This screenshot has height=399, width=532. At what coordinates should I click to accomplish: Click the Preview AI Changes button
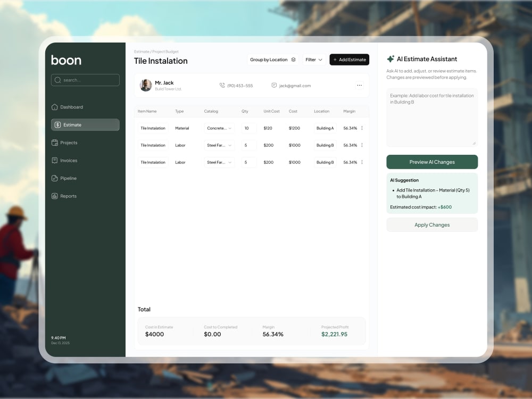pos(432,162)
